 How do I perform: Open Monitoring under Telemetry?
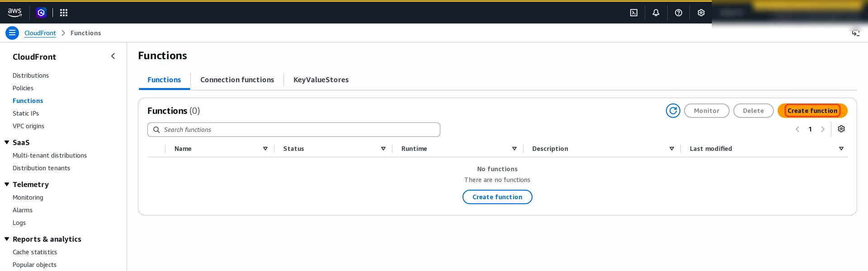click(28, 197)
